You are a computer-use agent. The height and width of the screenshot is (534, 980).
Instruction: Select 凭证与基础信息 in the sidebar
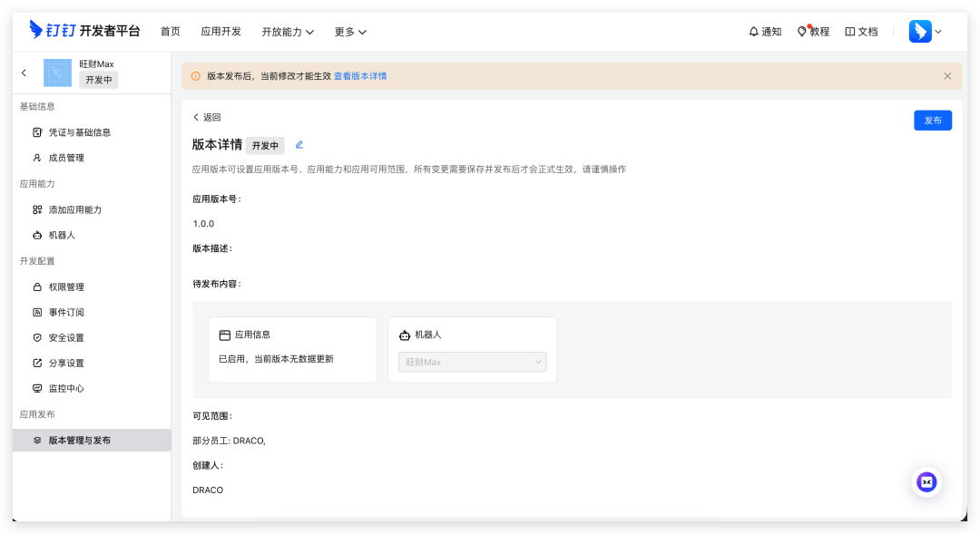point(80,132)
